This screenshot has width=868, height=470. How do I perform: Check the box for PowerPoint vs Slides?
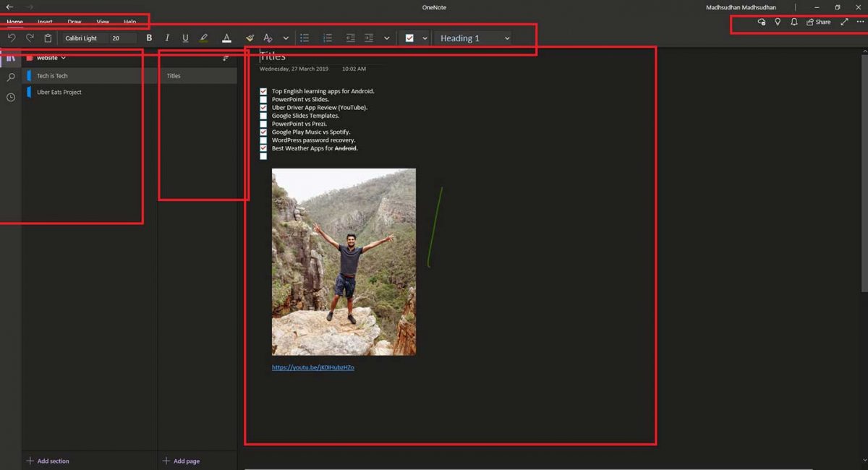(x=263, y=99)
